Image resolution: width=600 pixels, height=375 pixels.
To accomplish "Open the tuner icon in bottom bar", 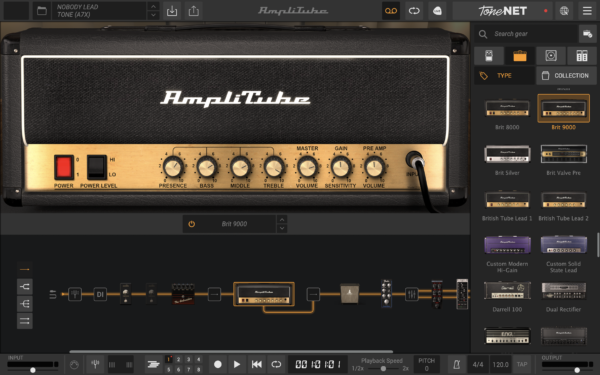I will point(96,364).
